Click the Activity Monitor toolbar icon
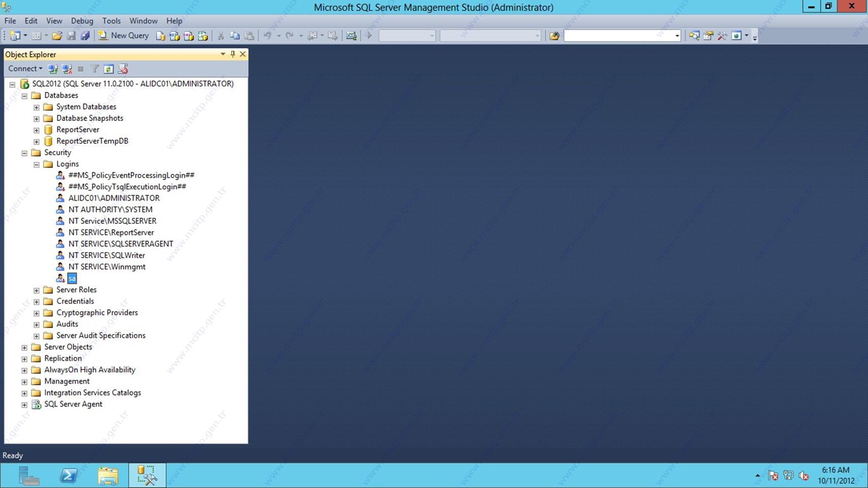Viewport: 868px width, 488px height. [x=351, y=36]
